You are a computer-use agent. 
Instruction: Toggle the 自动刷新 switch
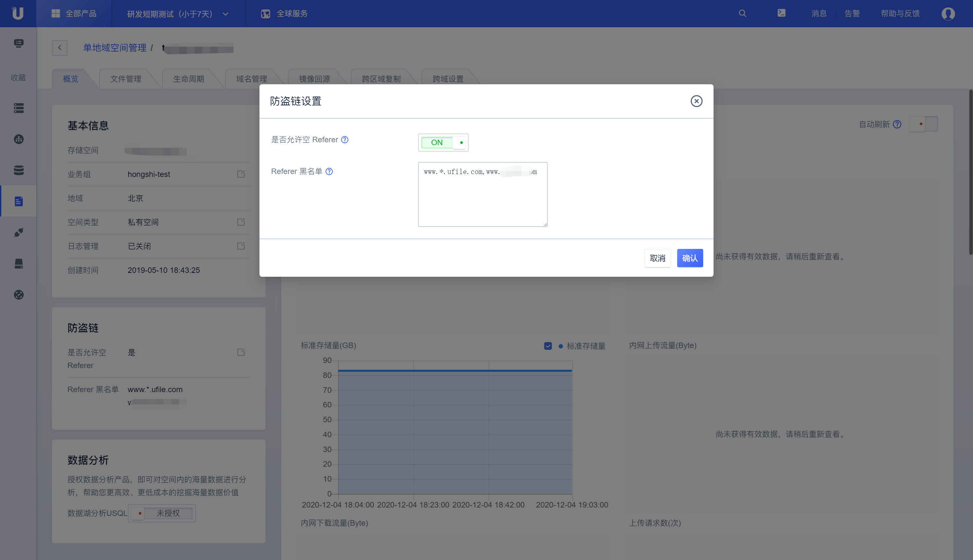924,124
